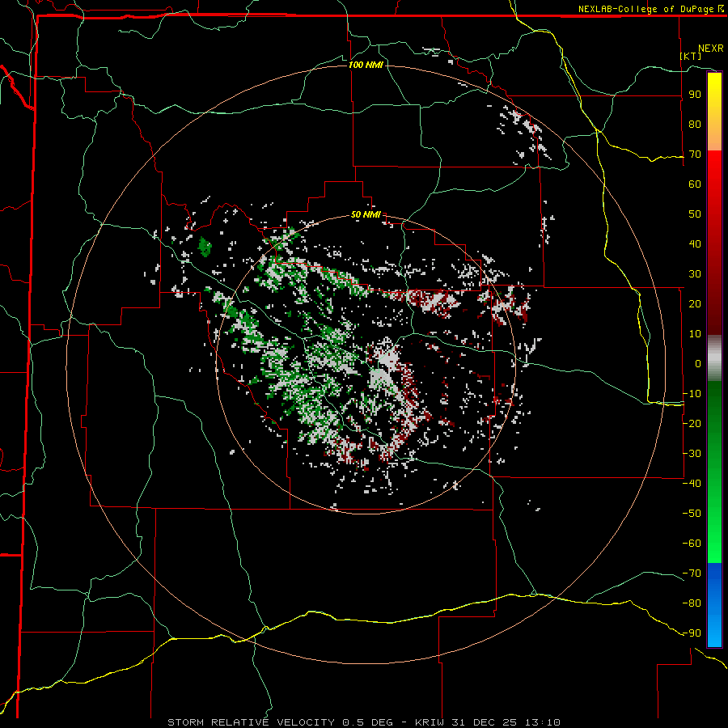The width and height of the screenshot is (728, 728).
Task: Click the -40 value on velocity scale
Action: (692, 484)
